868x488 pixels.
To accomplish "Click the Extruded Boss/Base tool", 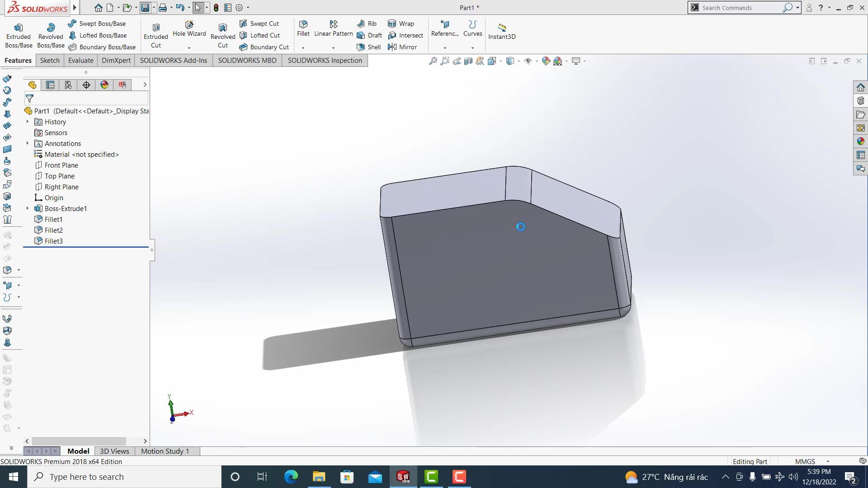I will click(x=19, y=36).
